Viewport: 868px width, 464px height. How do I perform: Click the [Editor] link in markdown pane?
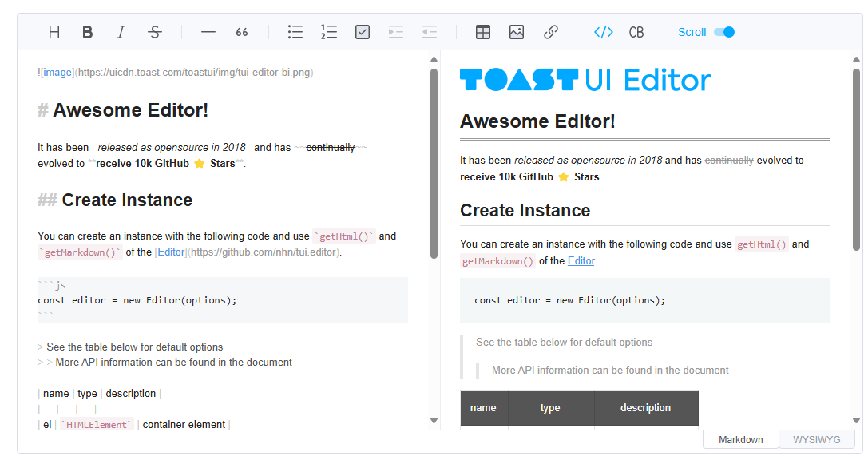point(171,252)
